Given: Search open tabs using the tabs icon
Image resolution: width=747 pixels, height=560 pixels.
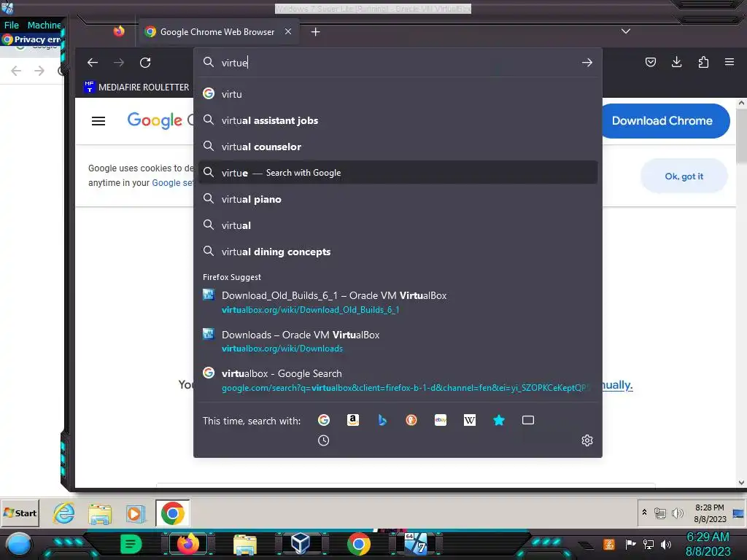Looking at the screenshot, I should [528, 420].
